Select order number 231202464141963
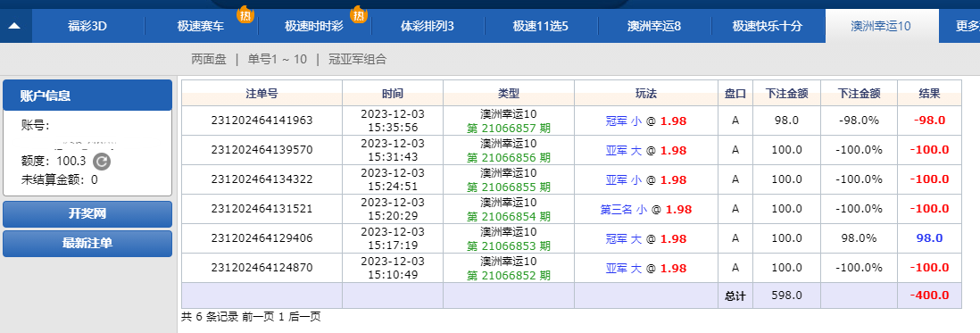 [x=262, y=121]
